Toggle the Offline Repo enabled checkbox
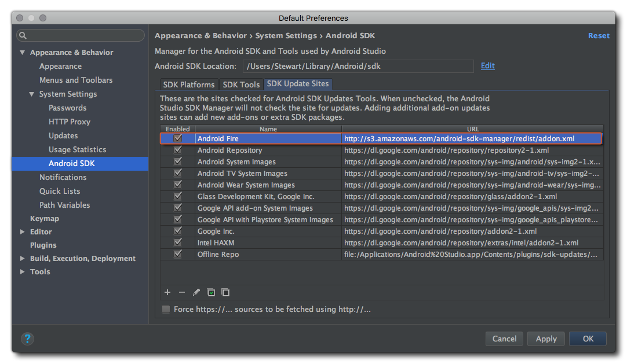The width and height of the screenshot is (627, 364). 178,255
